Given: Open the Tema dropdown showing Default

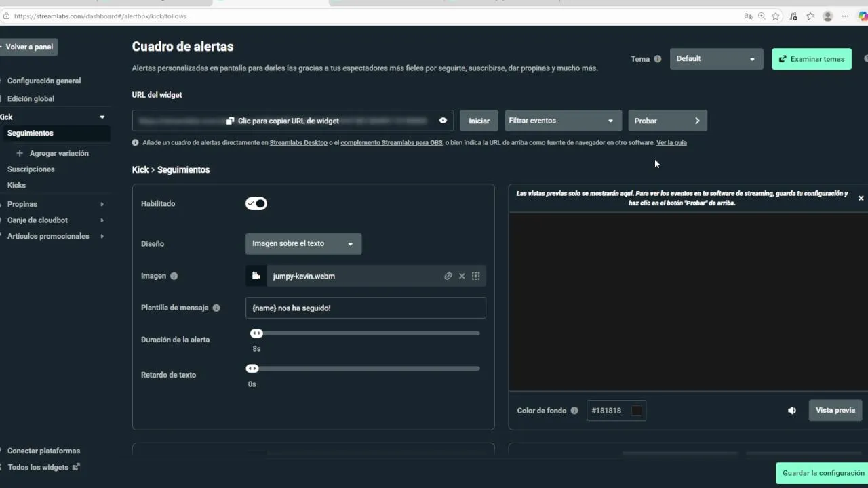Looking at the screenshot, I should (716, 59).
